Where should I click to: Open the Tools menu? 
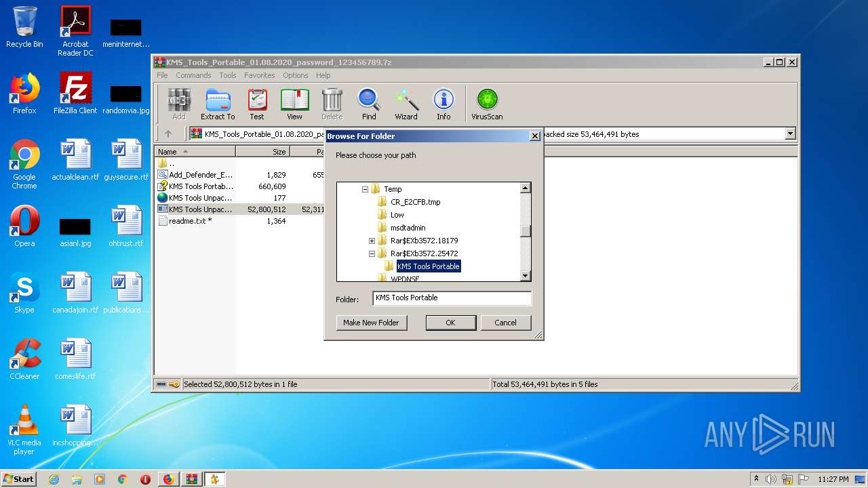click(228, 75)
